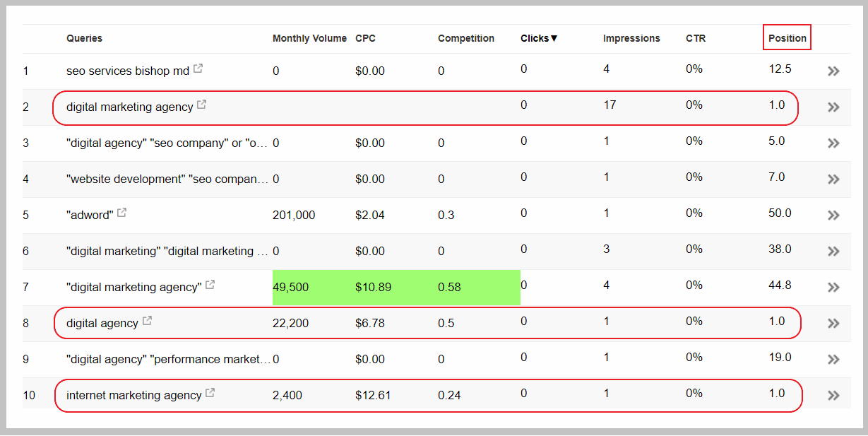
Task: Select the 17 impressions value
Action: 610,105
